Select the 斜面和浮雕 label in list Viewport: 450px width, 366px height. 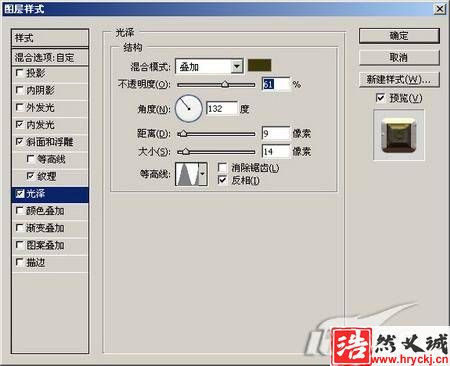coord(50,142)
